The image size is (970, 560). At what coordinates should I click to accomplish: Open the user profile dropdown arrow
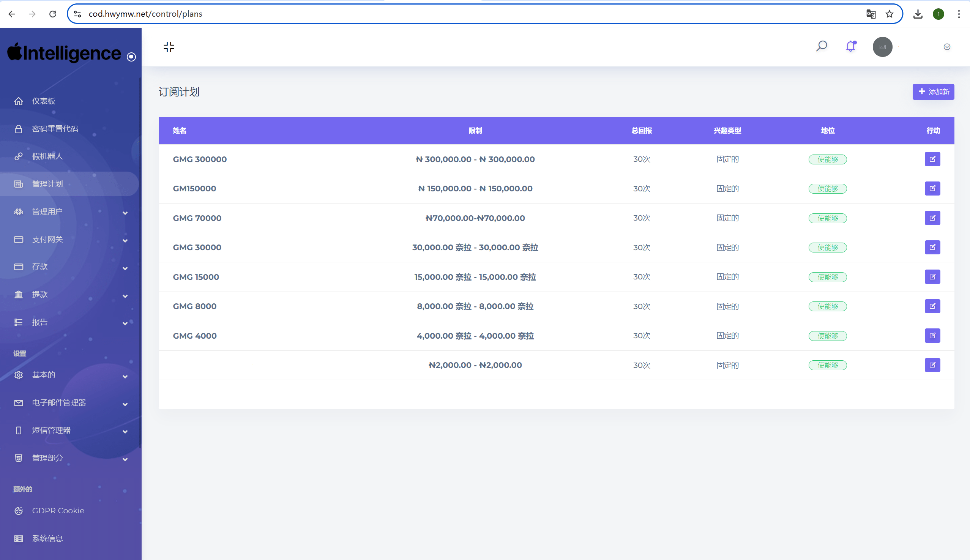[x=946, y=47]
